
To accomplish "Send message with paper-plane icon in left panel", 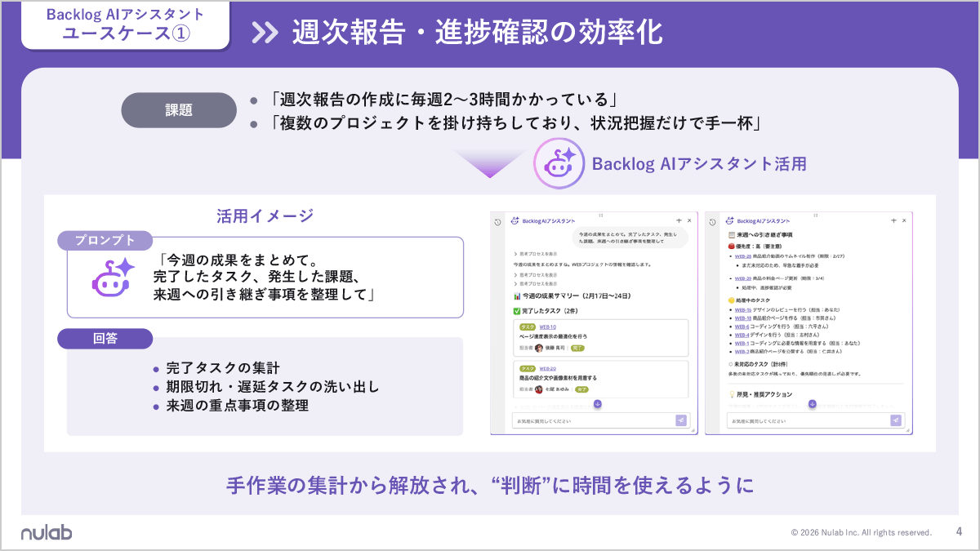I will 683,420.
